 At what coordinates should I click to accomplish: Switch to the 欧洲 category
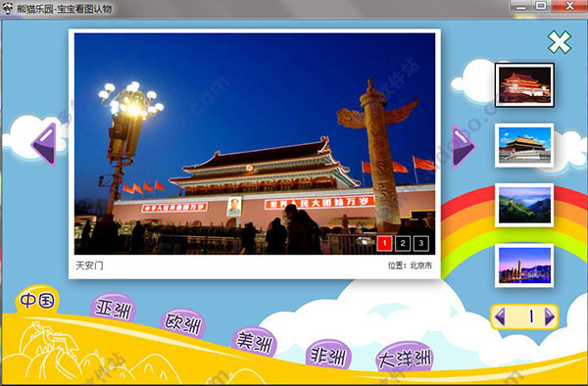click(x=183, y=323)
